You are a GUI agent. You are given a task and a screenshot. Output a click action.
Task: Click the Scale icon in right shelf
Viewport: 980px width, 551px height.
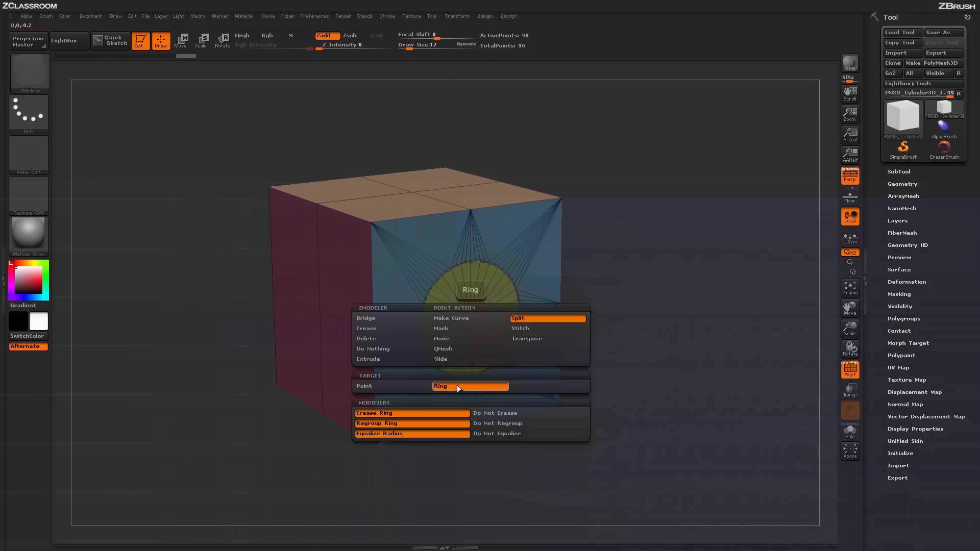(850, 329)
